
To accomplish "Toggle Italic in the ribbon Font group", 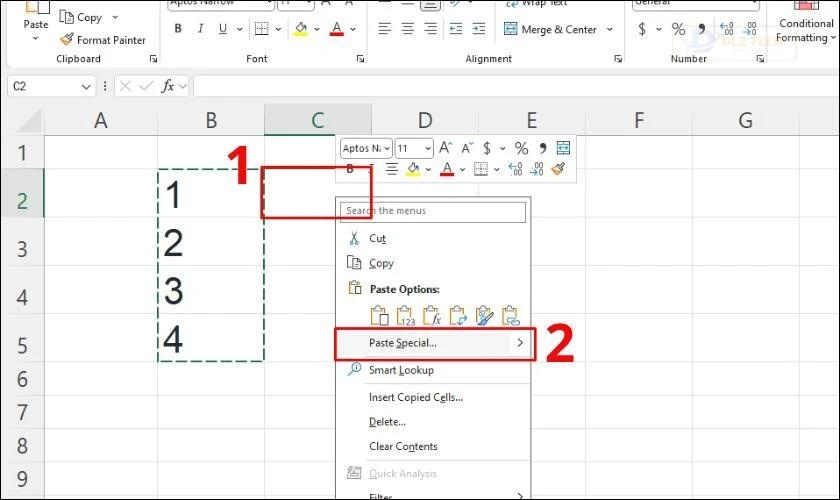I will point(203,29).
